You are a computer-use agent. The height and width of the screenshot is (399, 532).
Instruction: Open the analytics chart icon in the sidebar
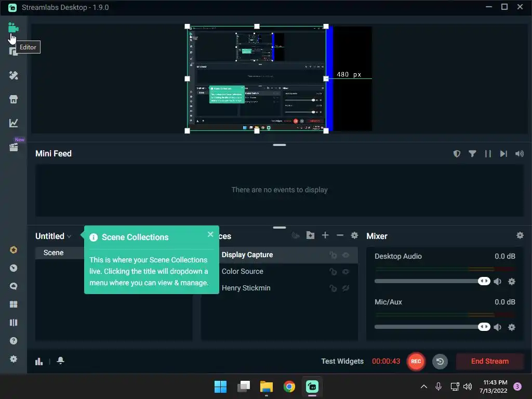(x=13, y=123)
